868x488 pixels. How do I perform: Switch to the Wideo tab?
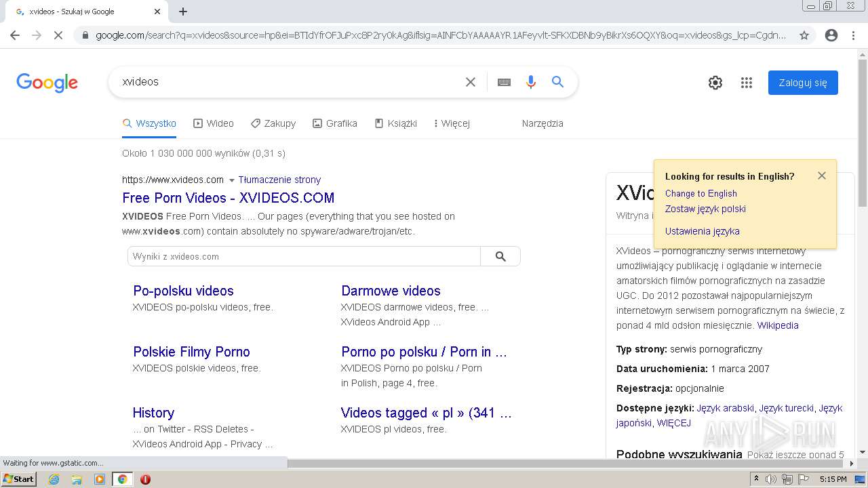[x=214, y=123]
